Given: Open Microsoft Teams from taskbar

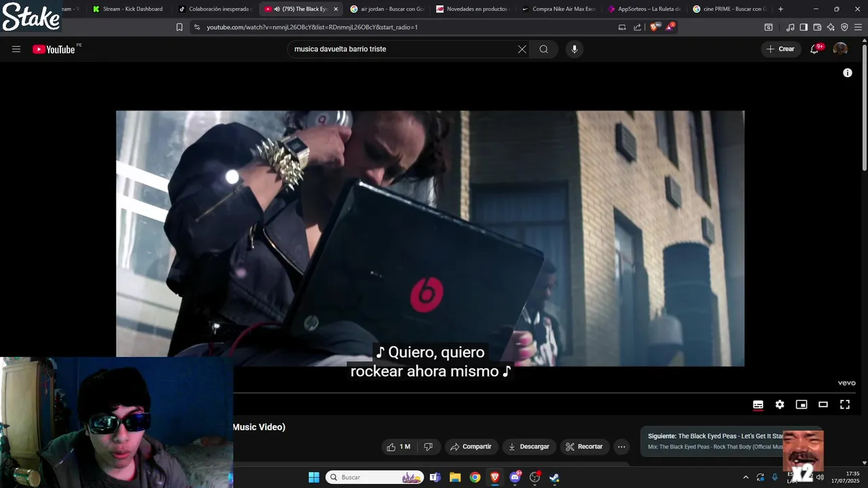Looking at the screenshot, I should [435, 477].
